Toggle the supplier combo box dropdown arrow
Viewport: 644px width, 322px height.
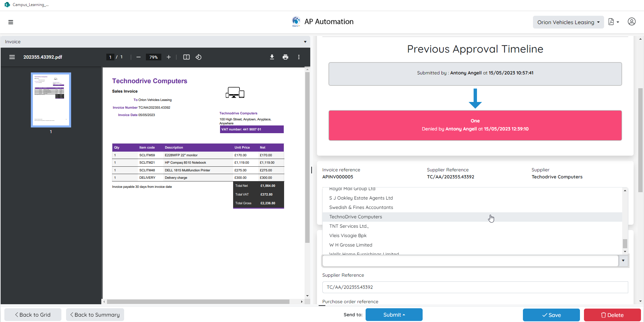pyautogui.click(x=623, y=261)
